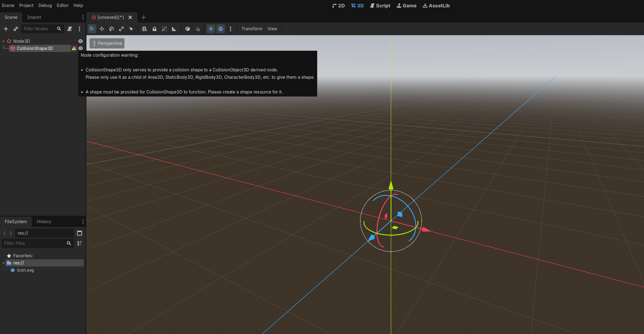Toggle preview sunlight in toolbar
Screen dimensions: 644x334
tap(211, 29)
